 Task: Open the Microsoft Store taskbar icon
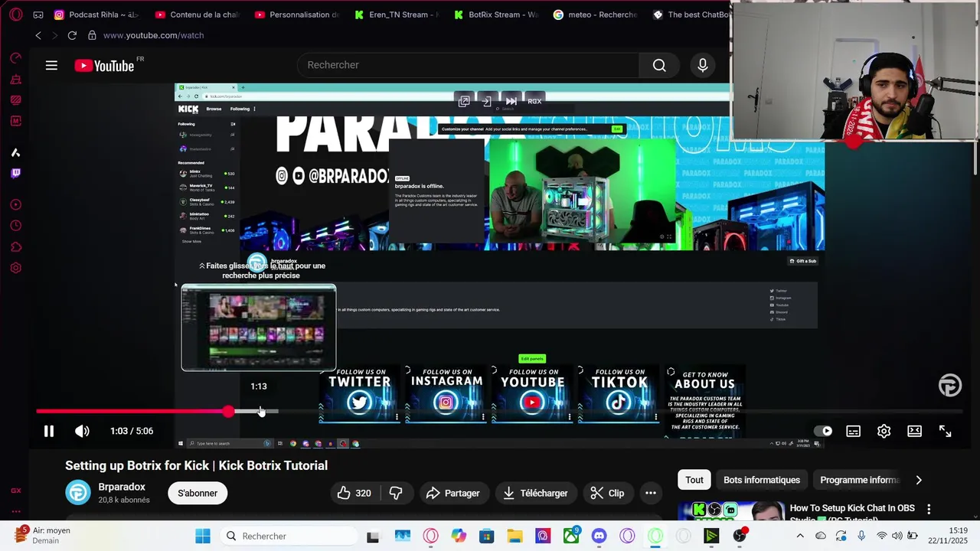pos(487,536)
